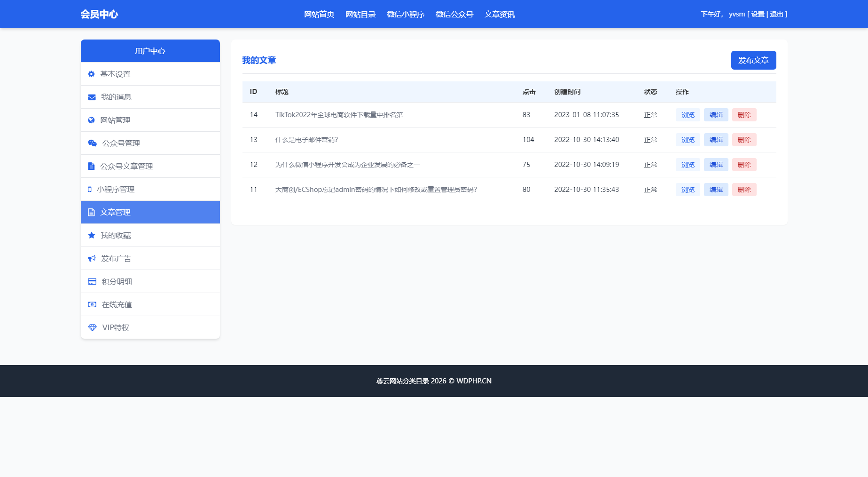Browse article 12 with 浏览

coord(688,165)
